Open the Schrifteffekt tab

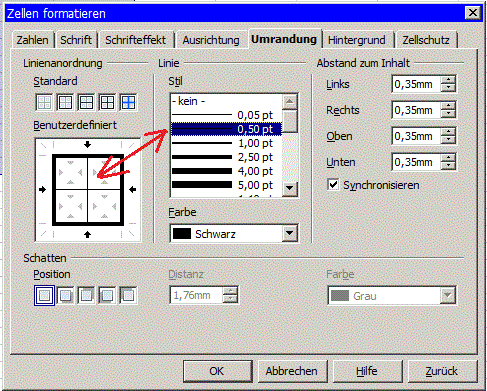tap(135, 40)
